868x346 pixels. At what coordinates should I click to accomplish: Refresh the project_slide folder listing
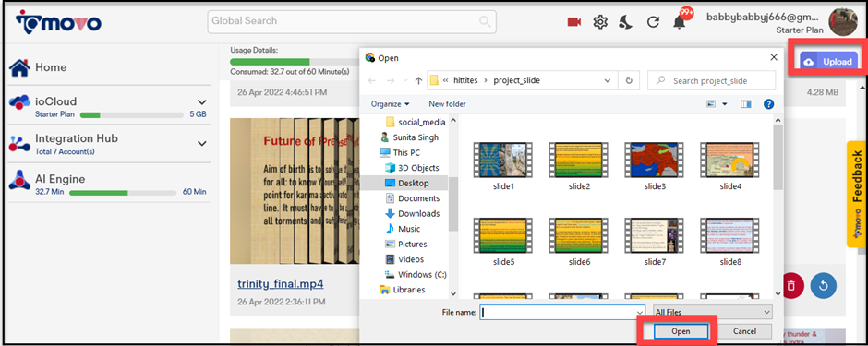[x=629, y=80]
